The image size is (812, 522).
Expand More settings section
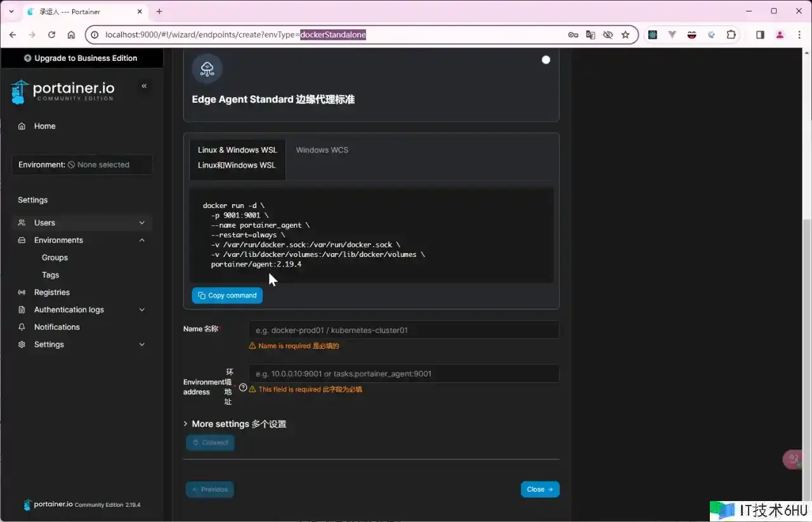[x=235, y=424]
